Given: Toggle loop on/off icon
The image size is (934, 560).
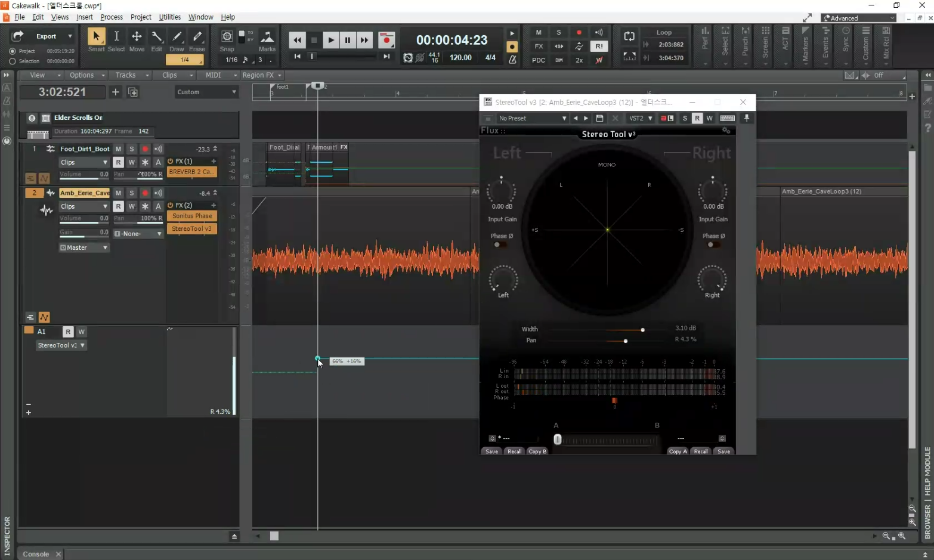Looking at the screenshot, I should point(629,36).
